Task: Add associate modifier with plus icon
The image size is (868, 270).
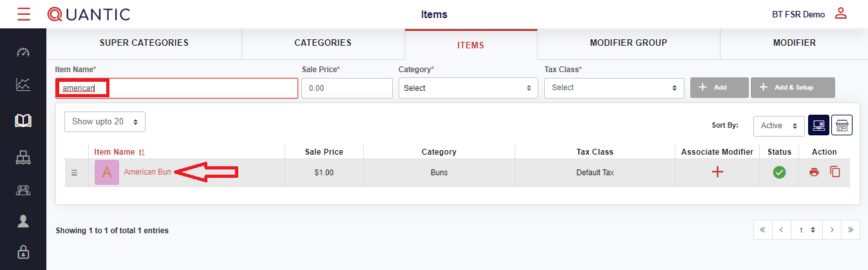Action: (x=717, y=172)
